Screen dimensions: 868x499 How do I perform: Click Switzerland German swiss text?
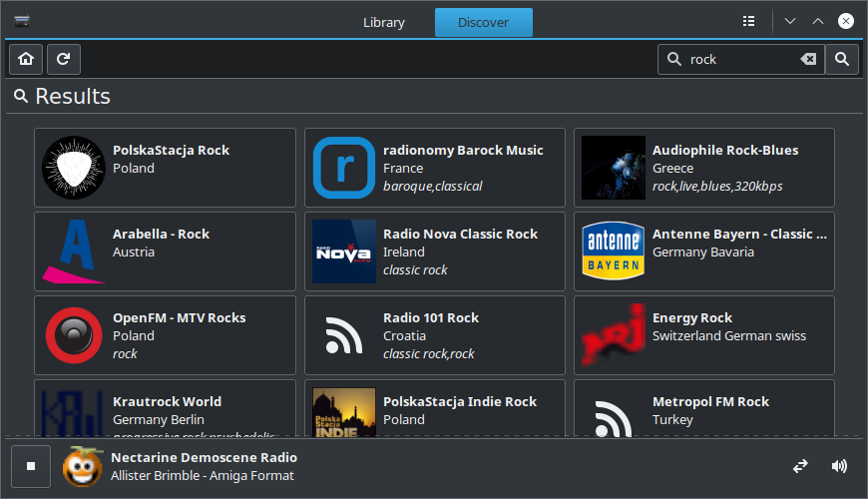(729, 335)
